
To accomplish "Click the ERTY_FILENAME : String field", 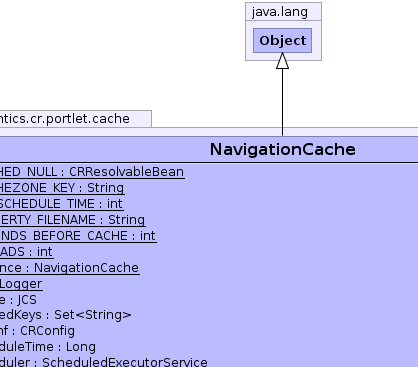I will pos(72,220).
